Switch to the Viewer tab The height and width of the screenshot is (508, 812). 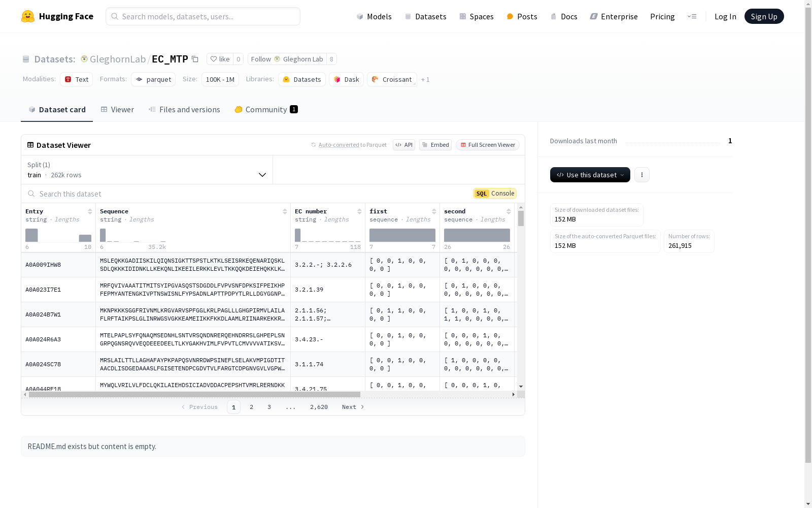pyautogui.click(x=117, y=109)
